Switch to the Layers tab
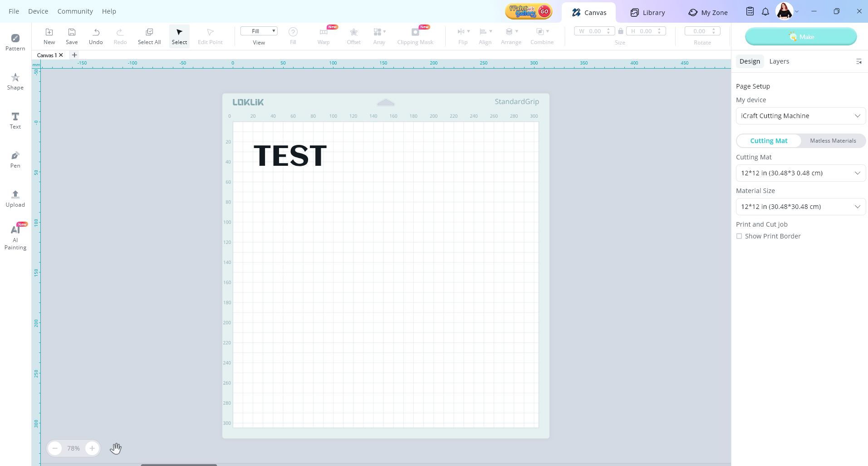868x466 pixels. 779,61
